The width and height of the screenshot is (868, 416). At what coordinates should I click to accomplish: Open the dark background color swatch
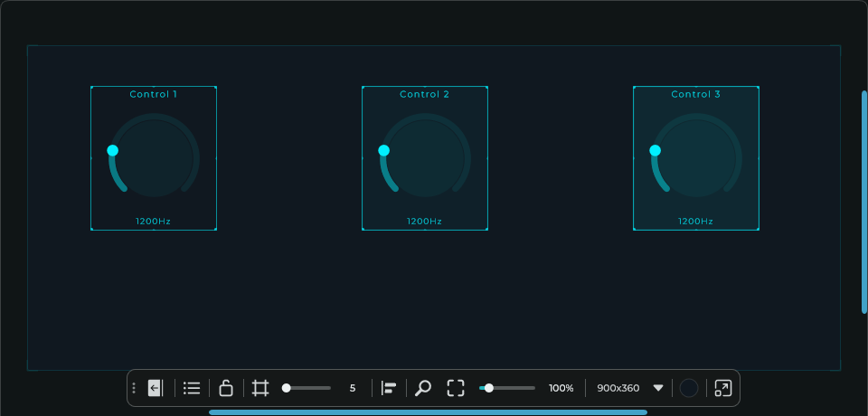pos(689,388)
